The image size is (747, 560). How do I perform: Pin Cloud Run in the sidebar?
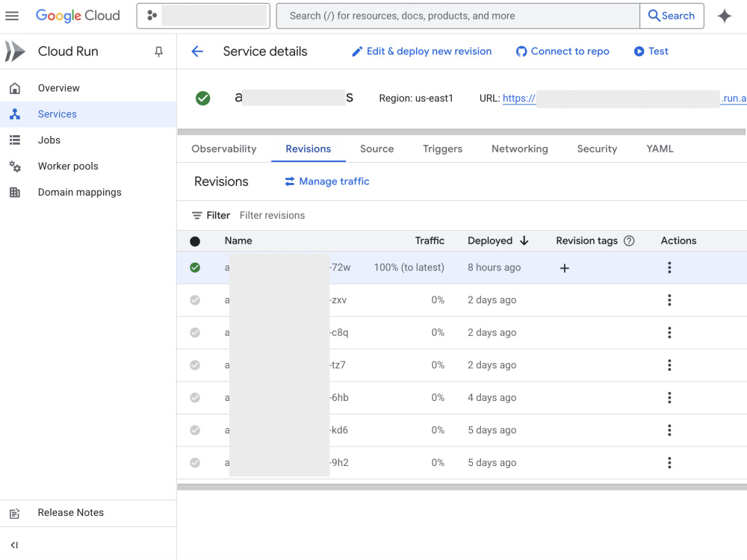pyautogui.click(x=158, y=52)
